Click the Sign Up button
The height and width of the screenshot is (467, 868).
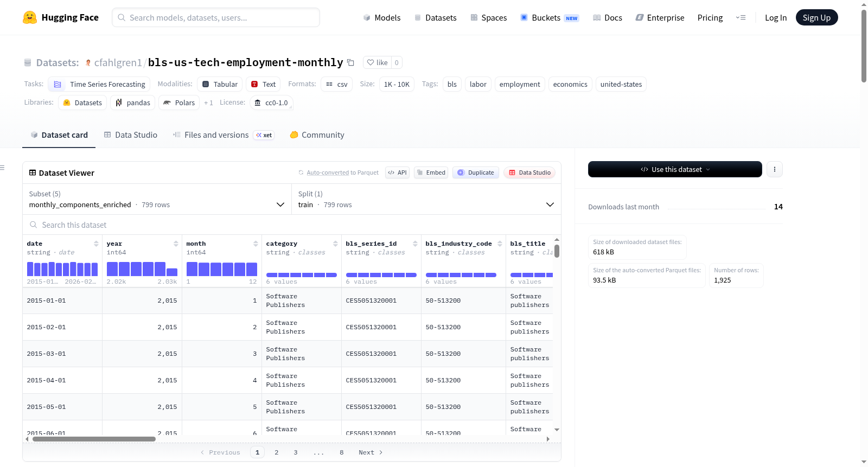pyautogui.click(x=816, y=17)
